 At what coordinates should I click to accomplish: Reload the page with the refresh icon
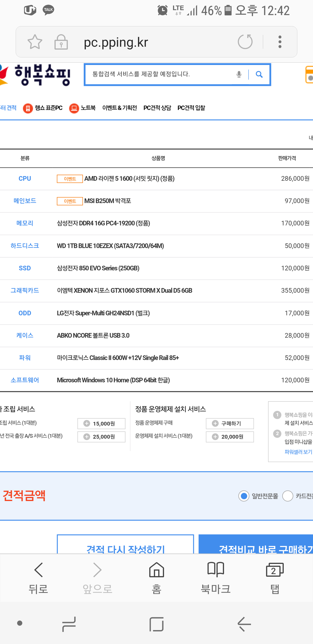coord(245,42)
